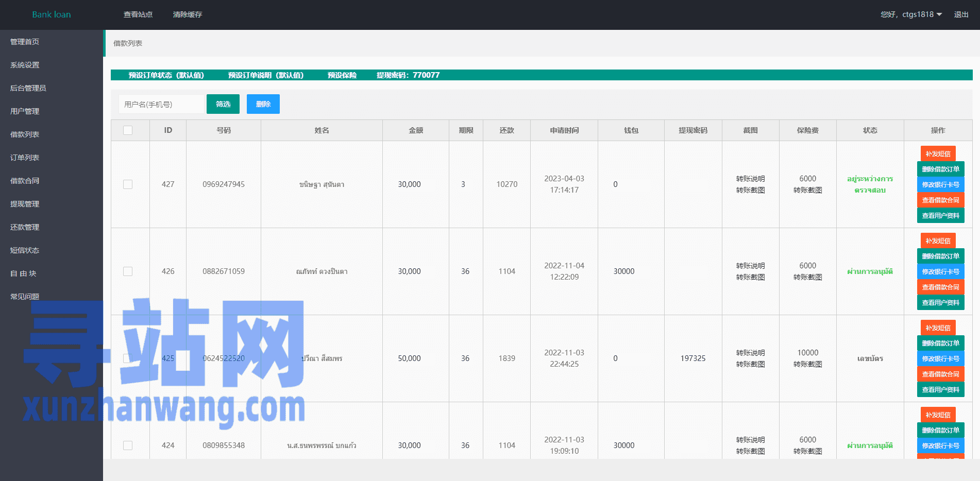980x481 pixels.
Task: Select the checkbox for row ID 426
Action: (x=128, y=271)
